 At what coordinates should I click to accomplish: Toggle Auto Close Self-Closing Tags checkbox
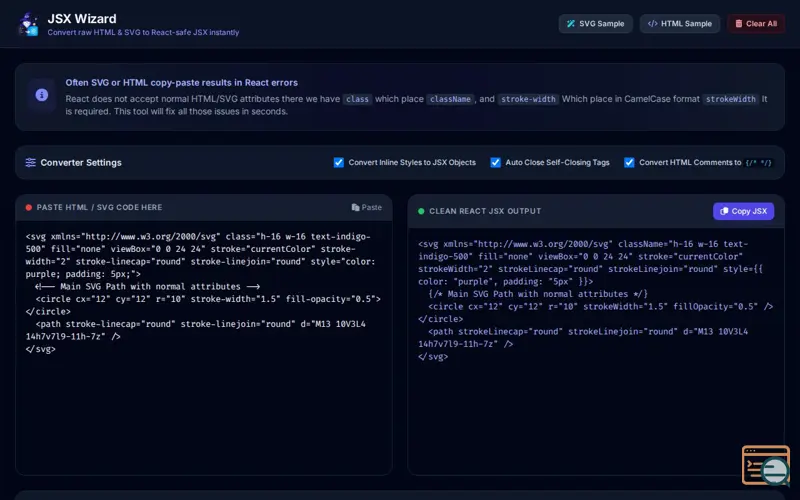pos(495,162)
